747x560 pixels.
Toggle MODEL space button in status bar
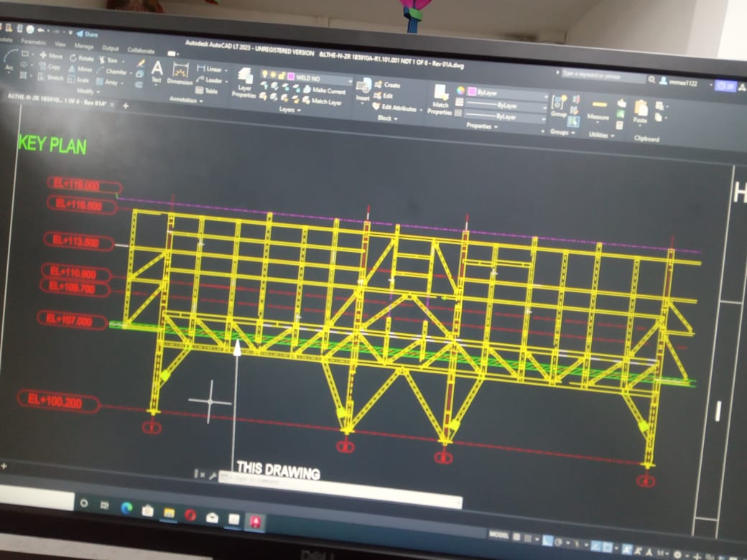(499, 535)
